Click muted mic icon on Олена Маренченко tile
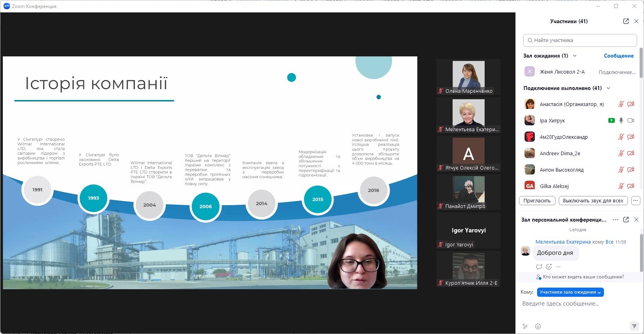The height and width of the screenshot is (334, 644). coord(441,91)
